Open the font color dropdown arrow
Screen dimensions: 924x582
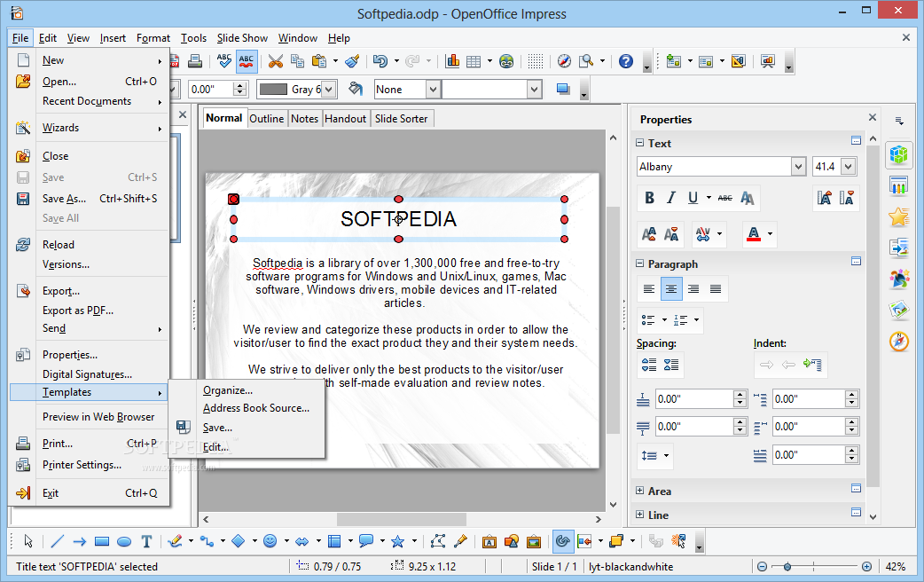point(771,234)
